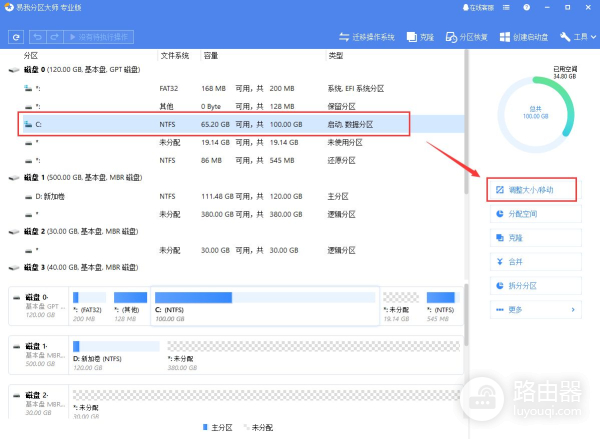Image resolution: width=600 pixels, height=439 pixels.
Task: Select the 30.00 GB 未分配 map block
Action: 266,403
